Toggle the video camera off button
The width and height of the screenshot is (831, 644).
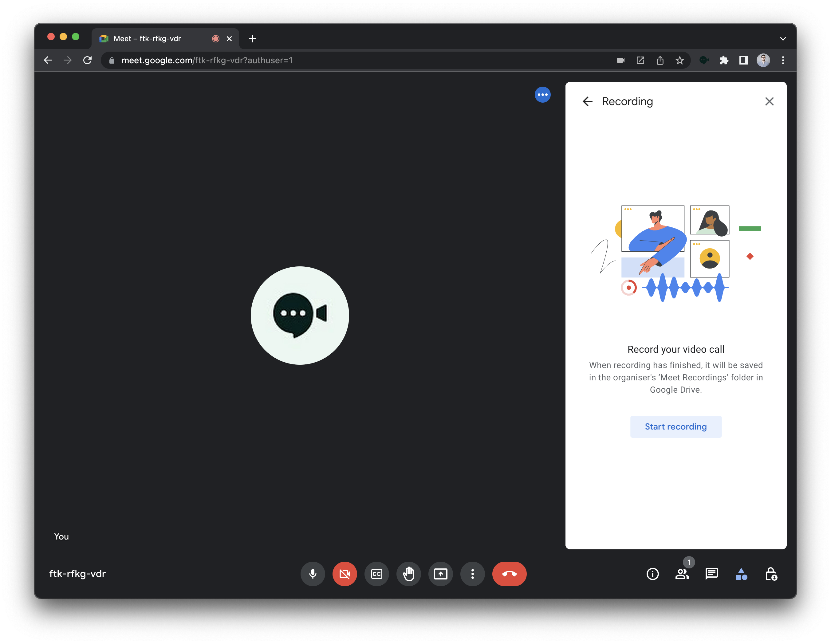[345, 574]
